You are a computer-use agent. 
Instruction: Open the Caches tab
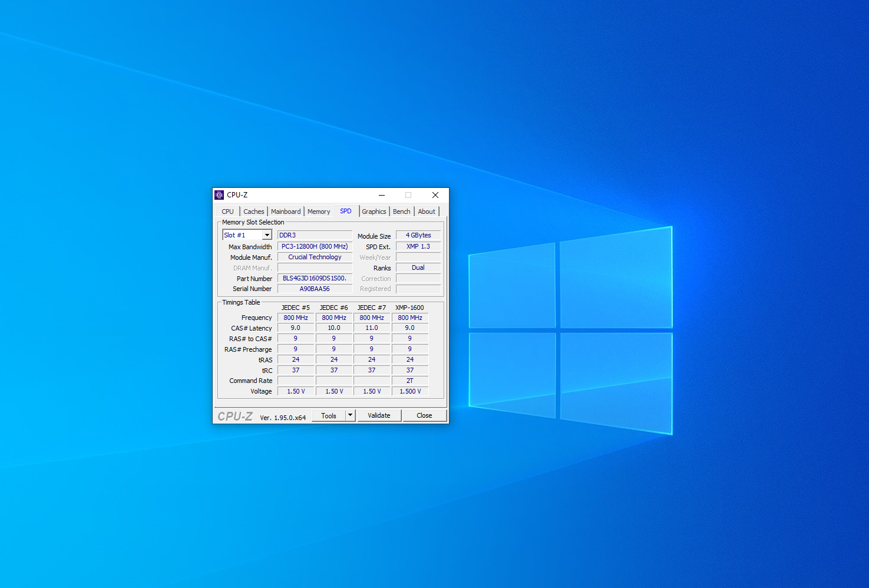[254, 212]
